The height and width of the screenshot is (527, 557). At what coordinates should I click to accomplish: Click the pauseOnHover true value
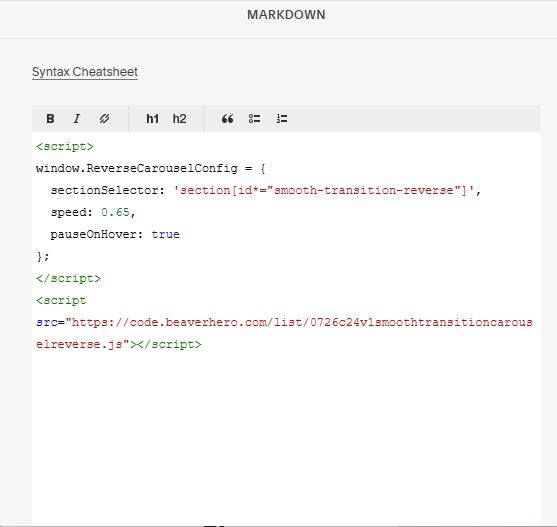click(x=166, y=234)
